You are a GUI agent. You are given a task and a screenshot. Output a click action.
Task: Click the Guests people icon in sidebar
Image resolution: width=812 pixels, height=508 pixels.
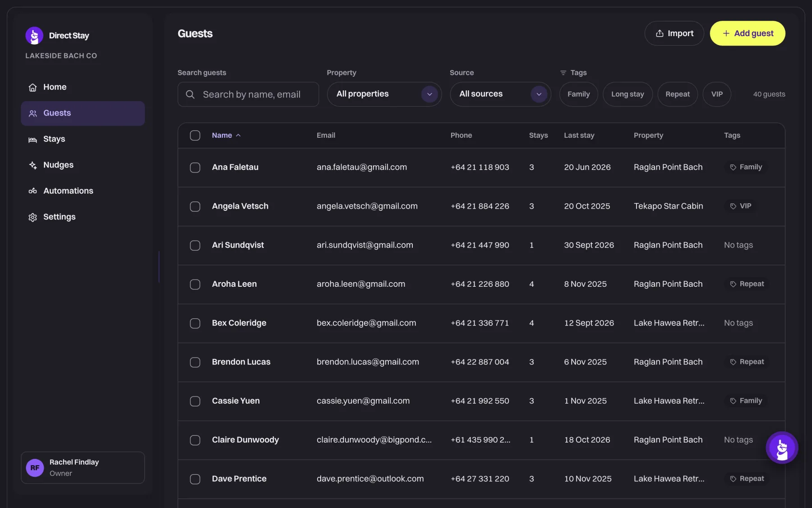32,113
